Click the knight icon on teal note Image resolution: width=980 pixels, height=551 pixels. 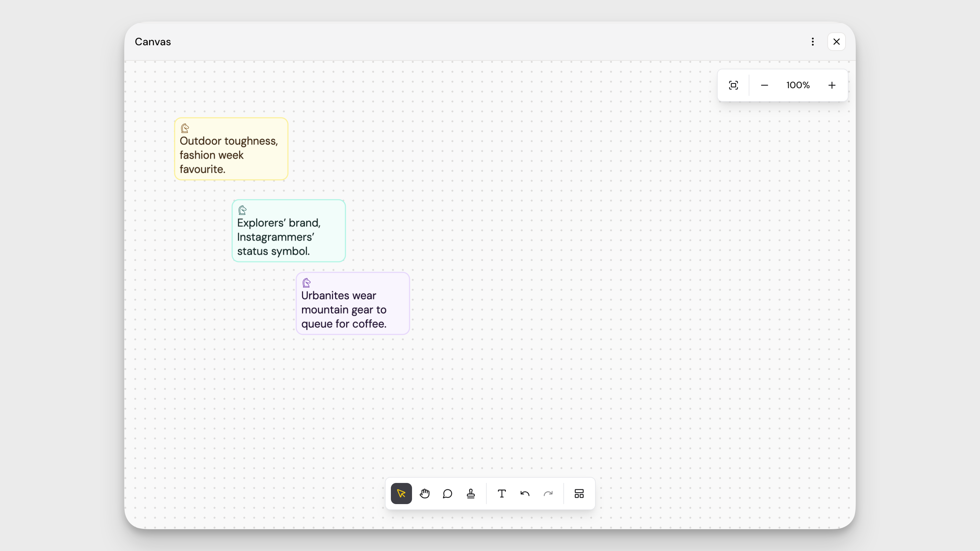[242, 210]
